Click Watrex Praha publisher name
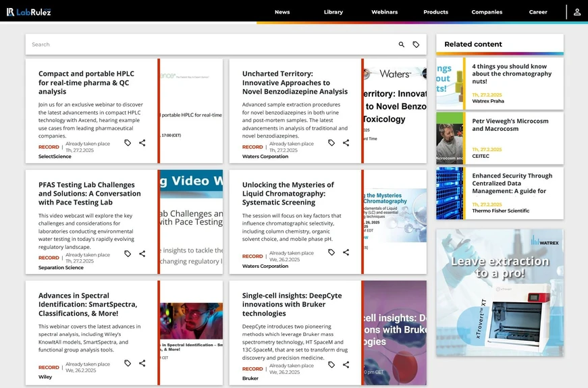 (x=488, y=101)
